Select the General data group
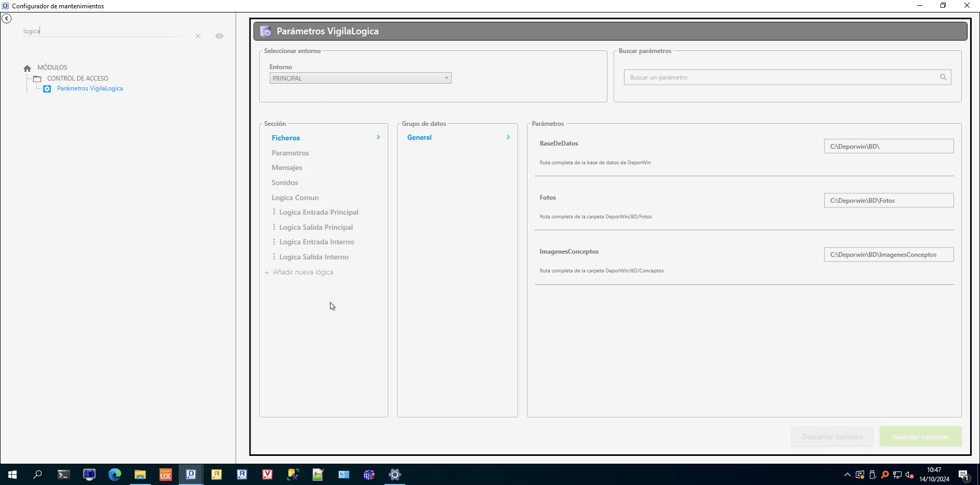 click(x=419, y=137)
